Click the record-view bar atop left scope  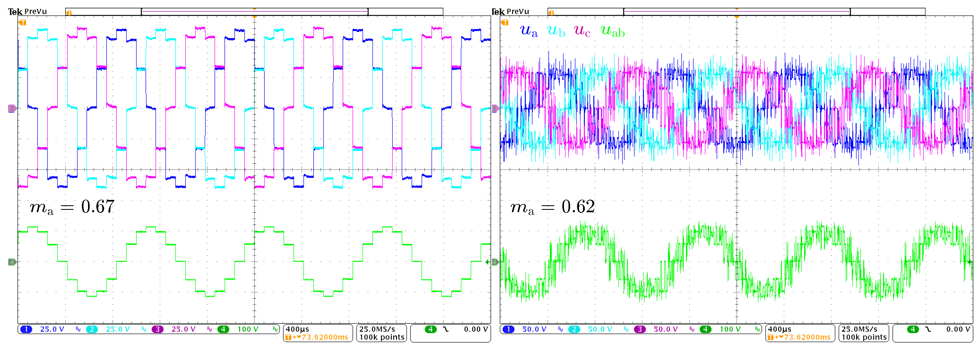pyautogui.click(x=254, y=12)
